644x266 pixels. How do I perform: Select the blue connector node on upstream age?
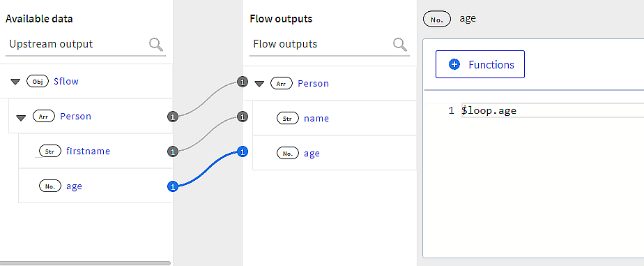point(173,186)
